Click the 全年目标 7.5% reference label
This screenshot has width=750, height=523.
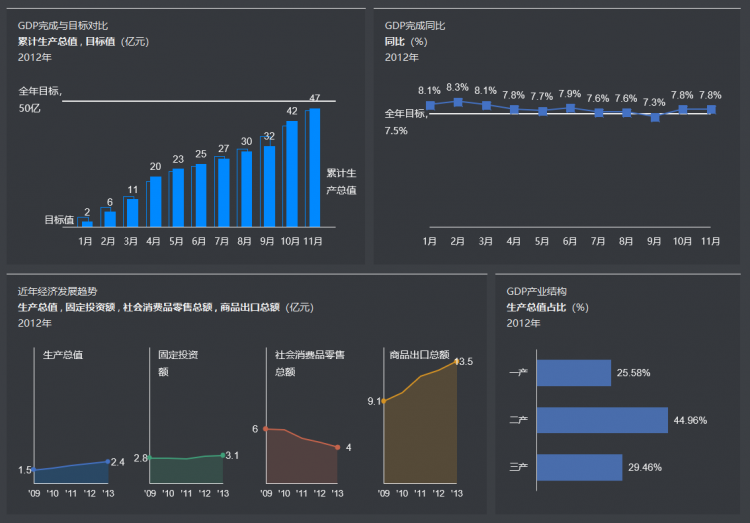click(x=405, y=121)
